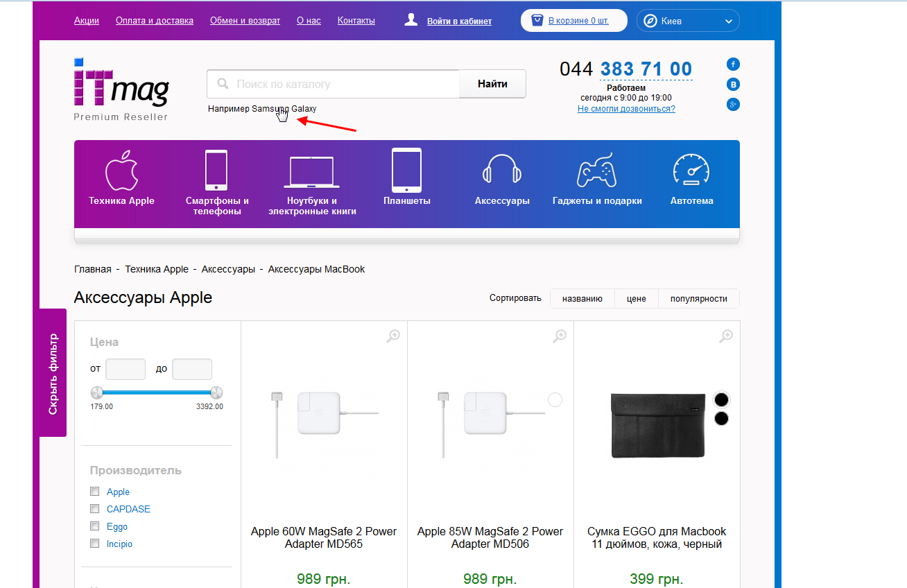Click the headphones Аксессуары category icon
Screen dimensions: 907x588
501,171
